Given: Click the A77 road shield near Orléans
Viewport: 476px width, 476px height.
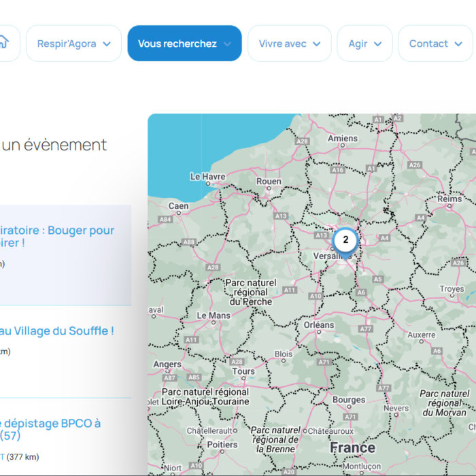Looking at the screenshot, I should [366, 329].
